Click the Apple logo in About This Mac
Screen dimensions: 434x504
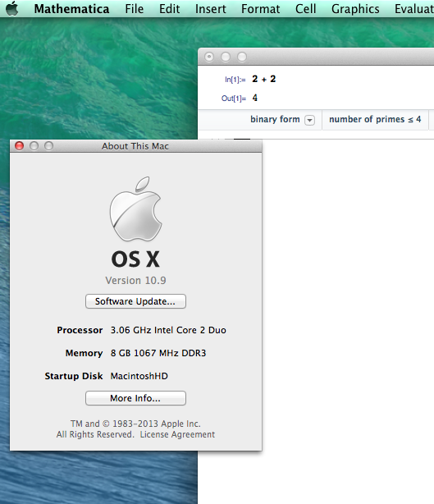[135, 209]
